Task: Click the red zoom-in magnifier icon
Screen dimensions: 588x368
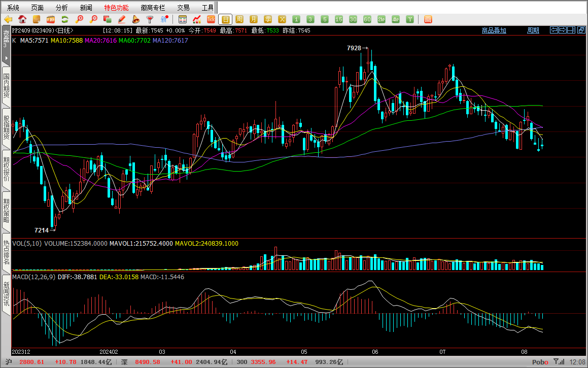Action: click(79, 19)
